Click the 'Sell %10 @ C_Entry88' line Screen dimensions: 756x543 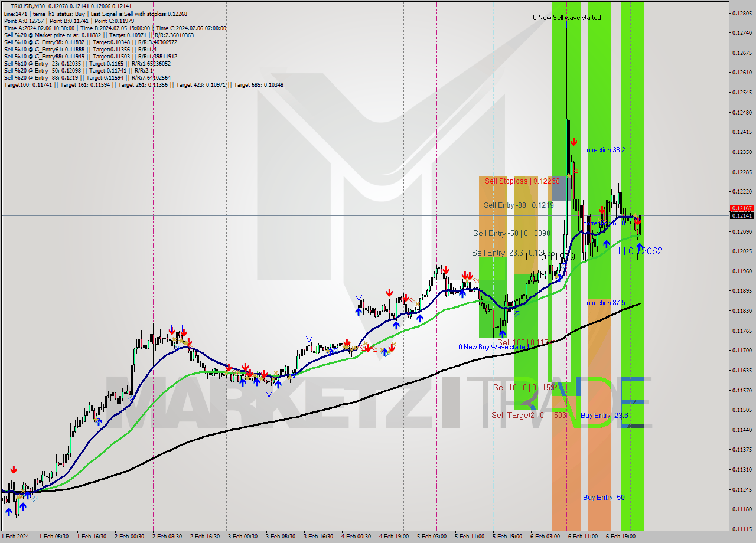click(90, 56)
